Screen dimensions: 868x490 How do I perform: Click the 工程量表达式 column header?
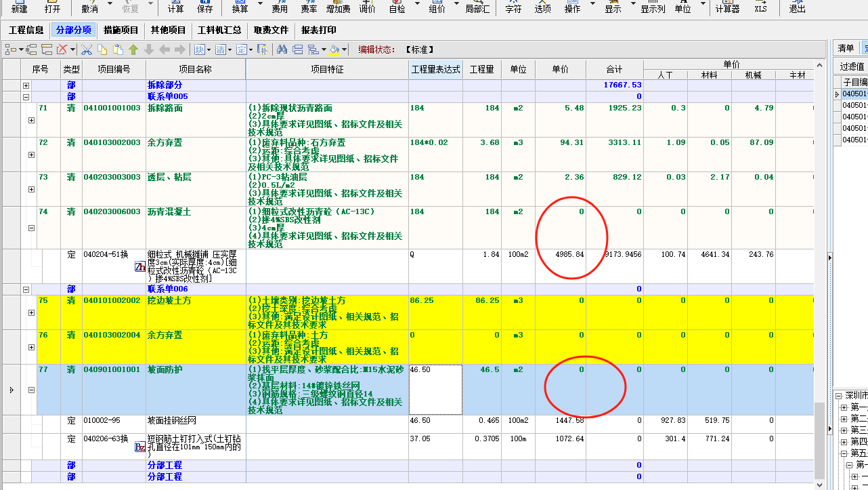click(x=435, y=70)
